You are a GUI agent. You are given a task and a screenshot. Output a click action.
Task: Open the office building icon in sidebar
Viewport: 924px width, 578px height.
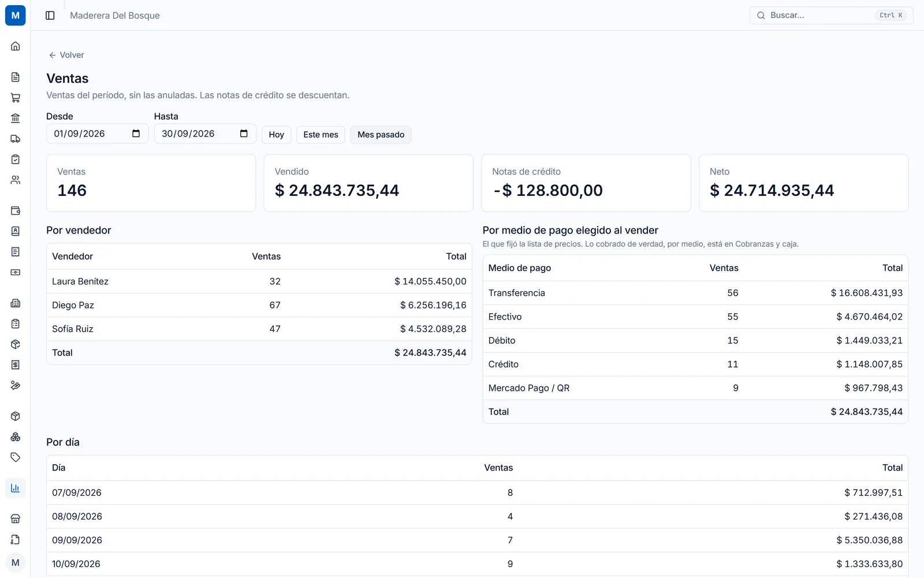tap(16, 303)
